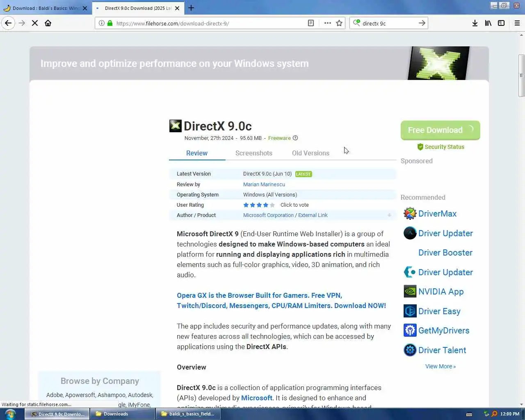The height and width of the screenshot is (420, 525).
Task: Go to the browser home page
Action: (x=48, y=23)
